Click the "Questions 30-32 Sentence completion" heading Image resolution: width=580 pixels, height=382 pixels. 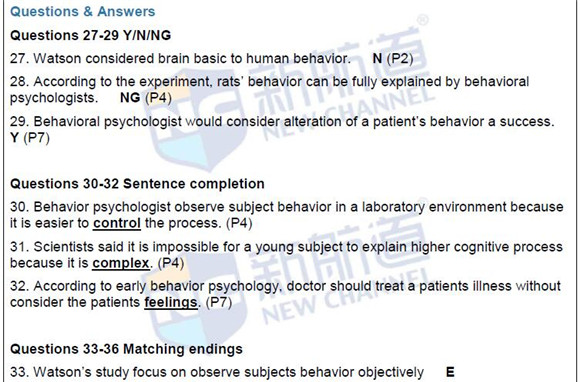137,184
